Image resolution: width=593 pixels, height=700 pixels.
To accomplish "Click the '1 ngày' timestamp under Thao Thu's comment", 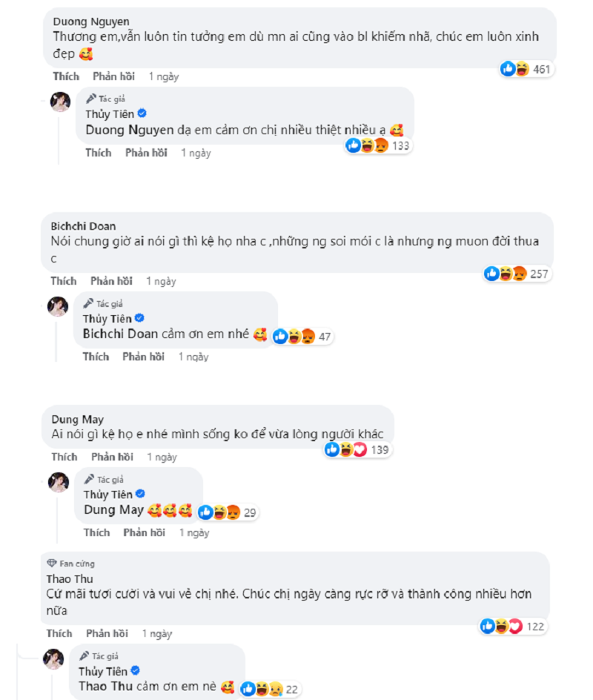I will [x=156, y=634].
